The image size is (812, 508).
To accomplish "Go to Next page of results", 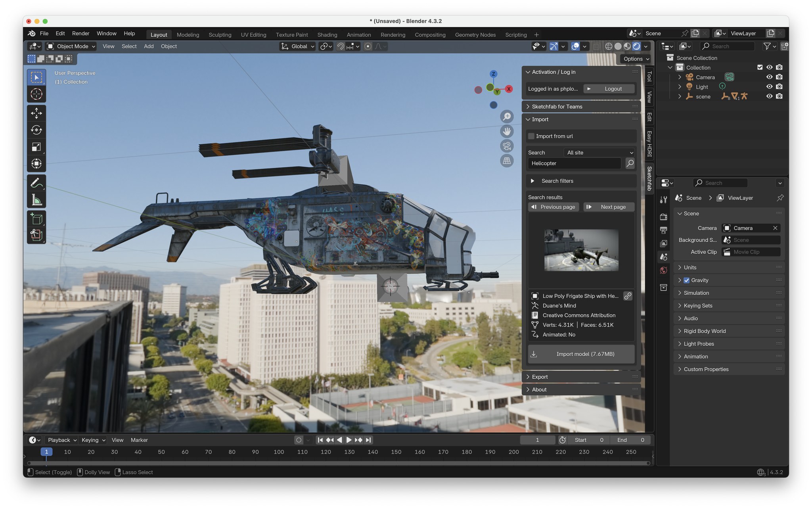I will pyautogui.click(x=609, y=207).
